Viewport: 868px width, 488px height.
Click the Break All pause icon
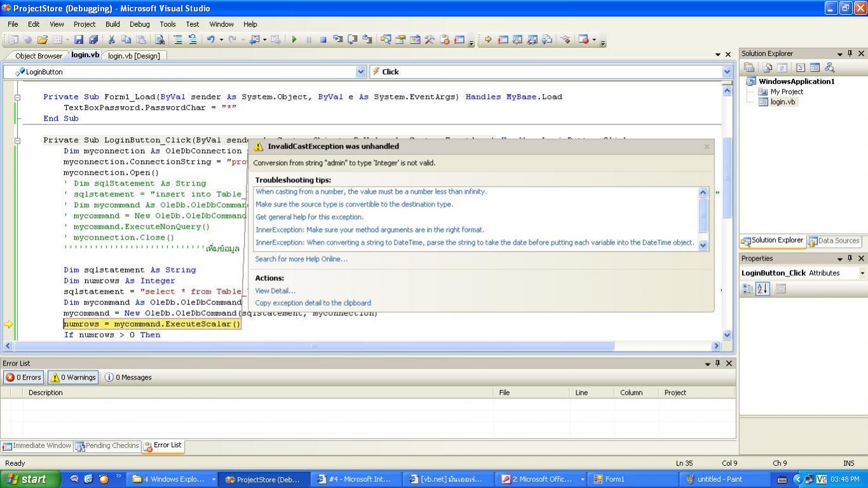coord(309,39)
